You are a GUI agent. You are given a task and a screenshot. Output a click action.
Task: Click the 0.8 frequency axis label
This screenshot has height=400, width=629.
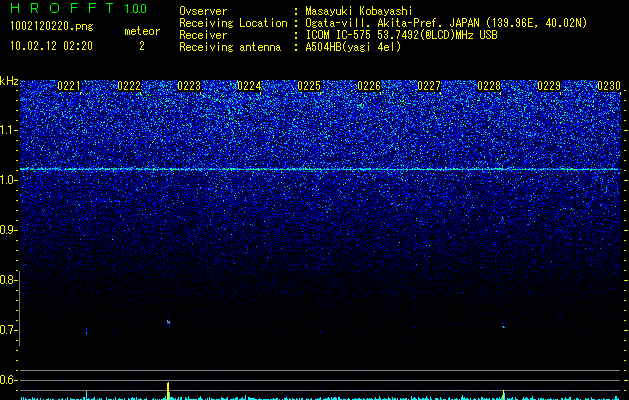(9, 280)
